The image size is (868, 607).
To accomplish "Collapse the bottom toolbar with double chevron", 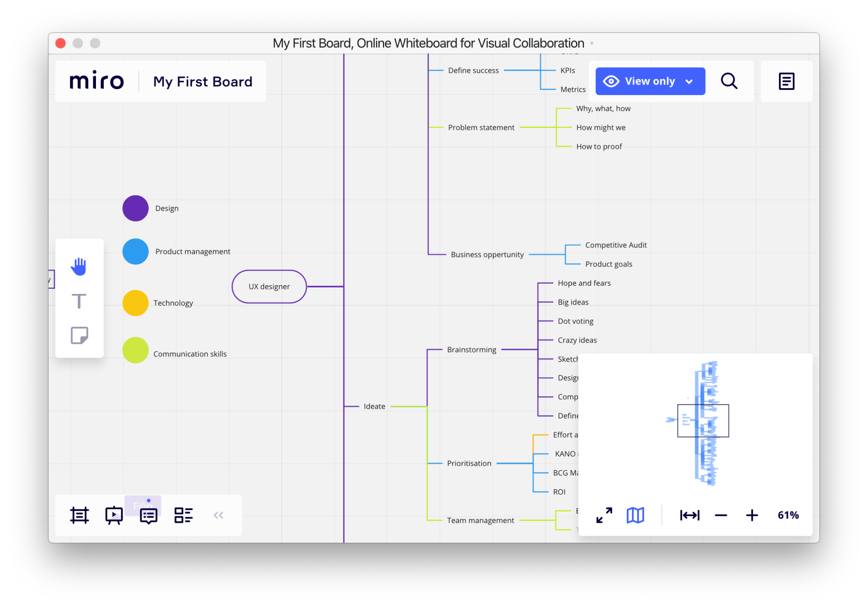I will 218,515.
